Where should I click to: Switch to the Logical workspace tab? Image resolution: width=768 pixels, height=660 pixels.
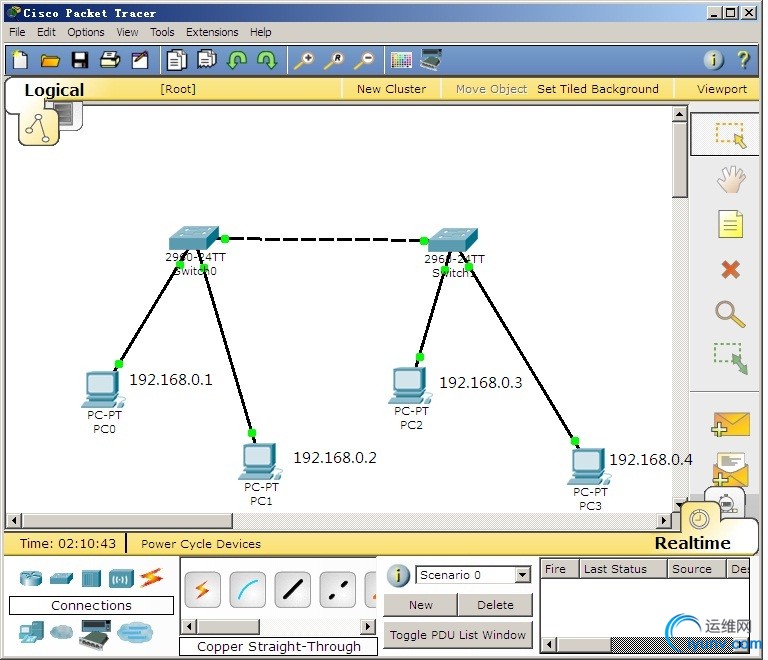pos(54,90)
